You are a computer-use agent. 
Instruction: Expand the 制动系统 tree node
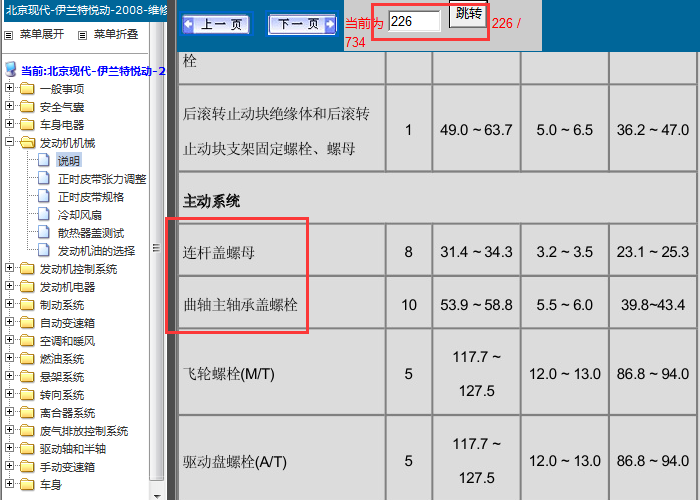9,304
